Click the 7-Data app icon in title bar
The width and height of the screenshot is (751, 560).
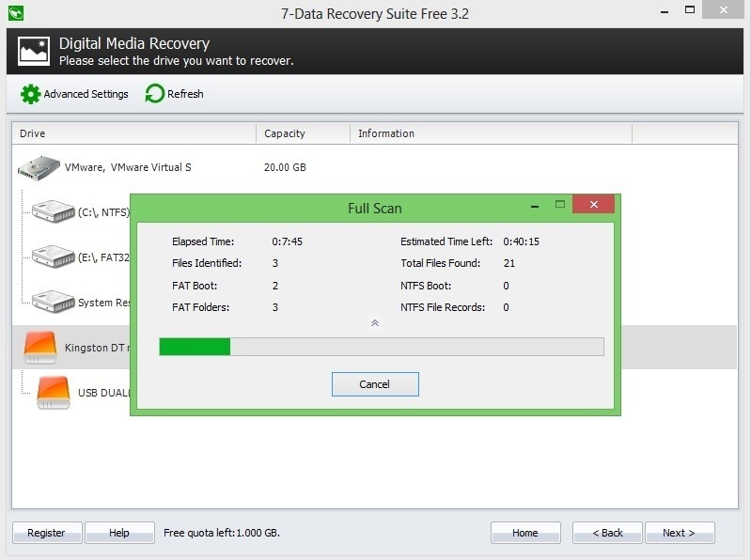pos(16,13)
